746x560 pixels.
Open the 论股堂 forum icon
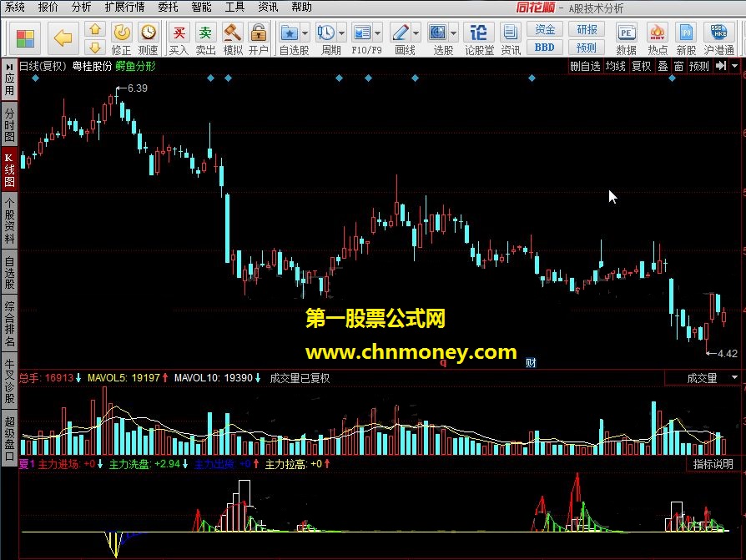point(479,39)
